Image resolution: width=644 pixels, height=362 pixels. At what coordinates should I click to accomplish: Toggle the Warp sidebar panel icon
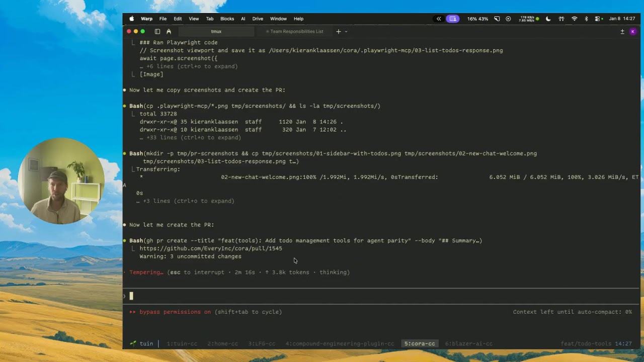157,31
